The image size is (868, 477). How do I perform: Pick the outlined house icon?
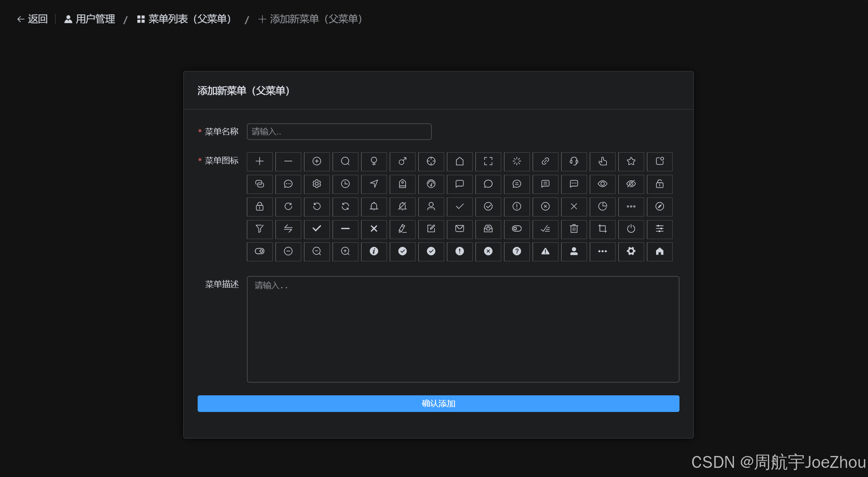click(460, 161)
